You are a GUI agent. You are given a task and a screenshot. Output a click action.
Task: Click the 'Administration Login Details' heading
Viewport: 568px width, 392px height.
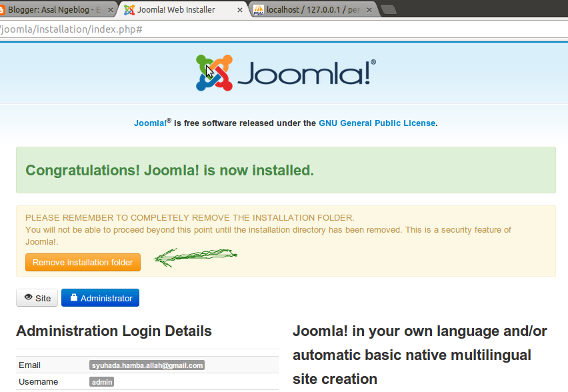pos(114,331)
